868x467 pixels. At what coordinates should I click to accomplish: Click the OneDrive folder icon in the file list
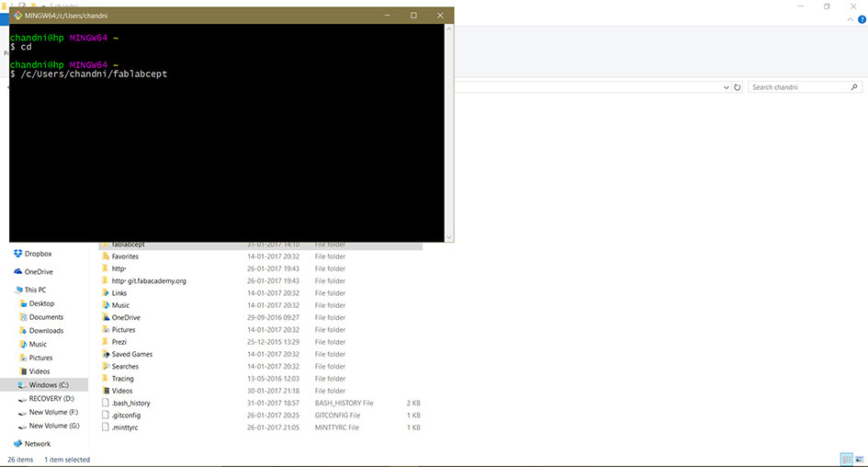point(106,317)
